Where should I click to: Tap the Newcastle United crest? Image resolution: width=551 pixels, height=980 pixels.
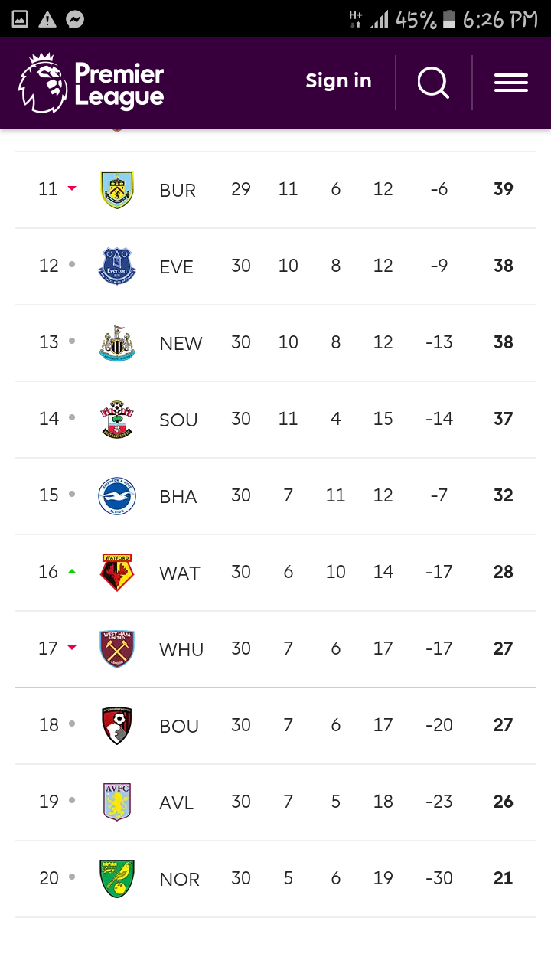[117, 343]
